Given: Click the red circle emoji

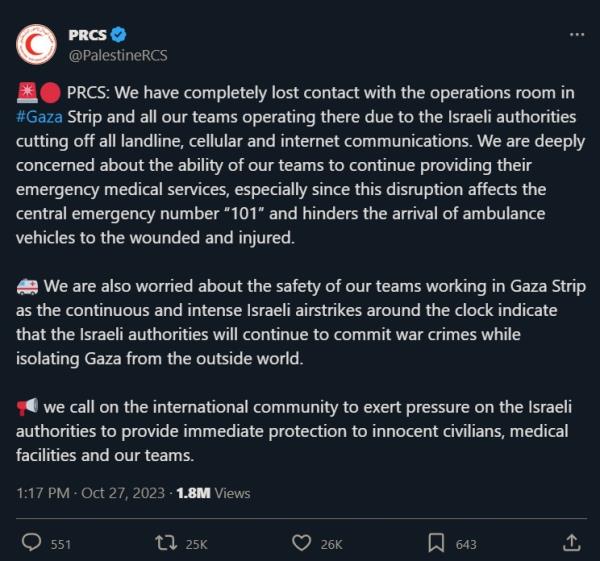Looking at the screenshot, I should pos(50,94).
